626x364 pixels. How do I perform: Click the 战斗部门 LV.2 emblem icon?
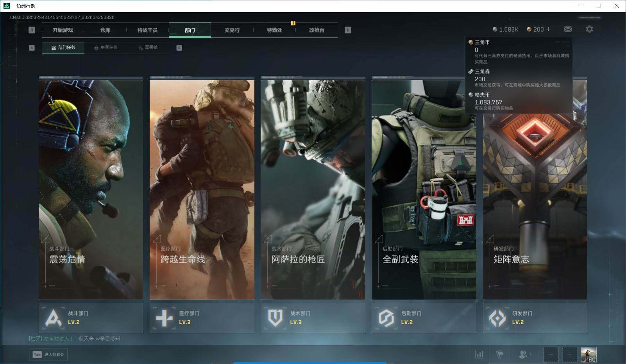click(x=53, y=318)
